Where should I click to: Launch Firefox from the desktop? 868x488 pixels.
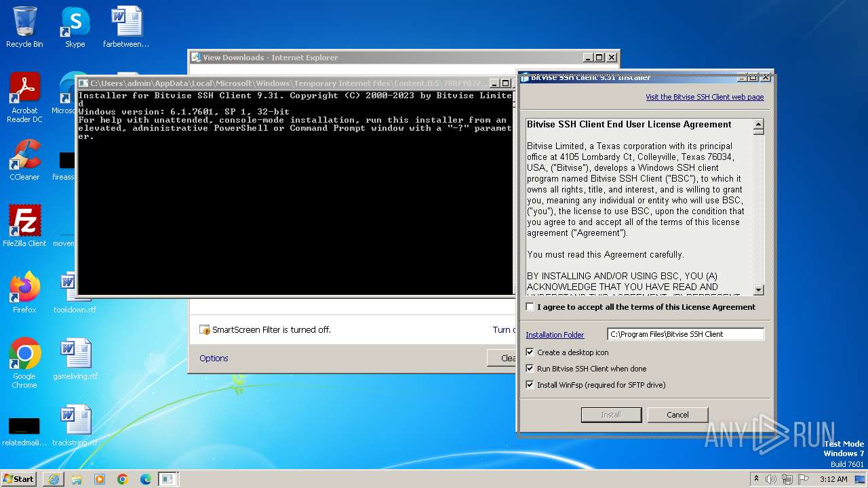click(24, 292)
